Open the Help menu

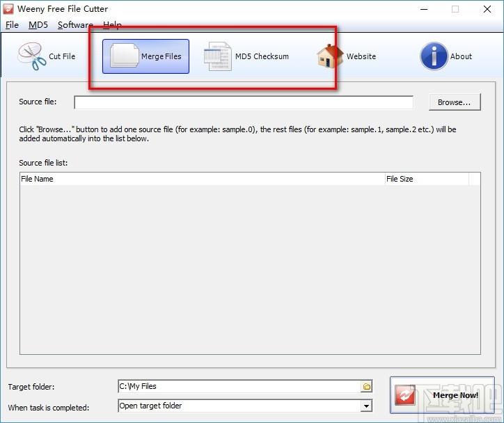[112, 25]
